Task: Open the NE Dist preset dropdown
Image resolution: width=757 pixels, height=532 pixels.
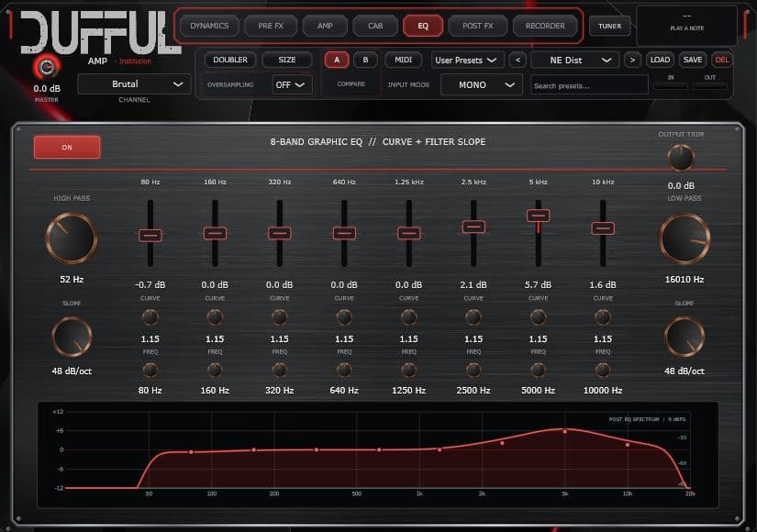Action: pyautogui.click(x=575, y=61)
